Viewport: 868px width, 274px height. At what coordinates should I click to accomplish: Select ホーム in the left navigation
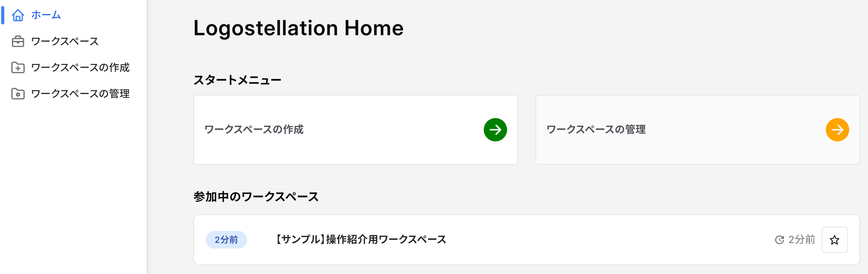[45, 15]
